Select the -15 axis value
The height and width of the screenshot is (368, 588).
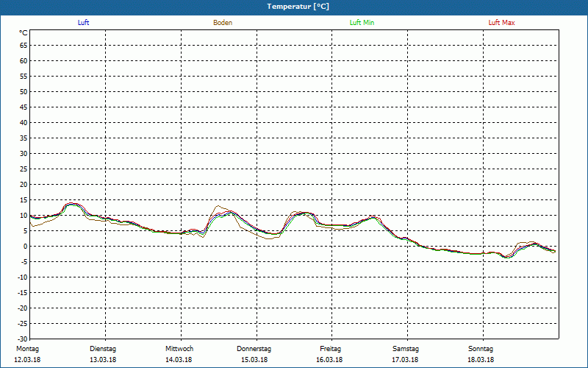point(22,292)
